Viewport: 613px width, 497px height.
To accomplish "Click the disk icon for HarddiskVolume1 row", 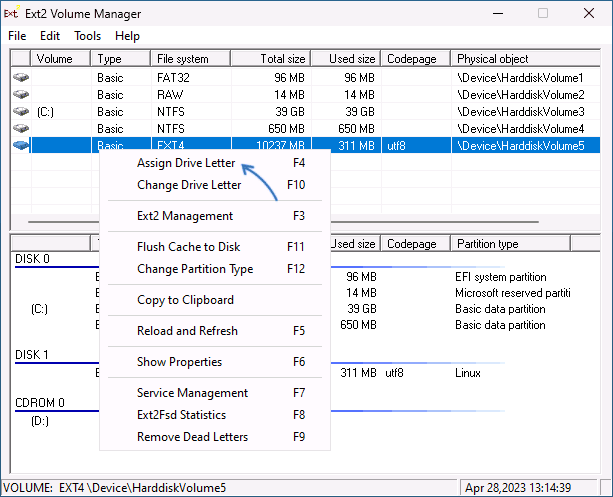I will pos(21,77).
